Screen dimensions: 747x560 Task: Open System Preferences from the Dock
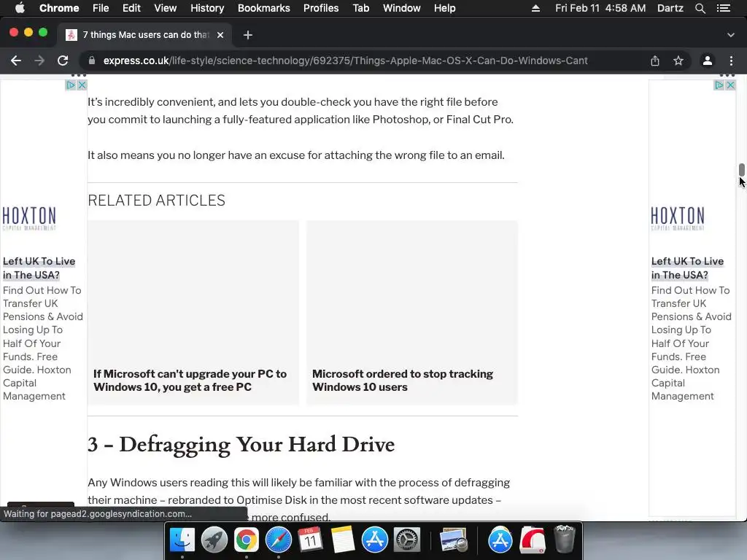[407, 540]
